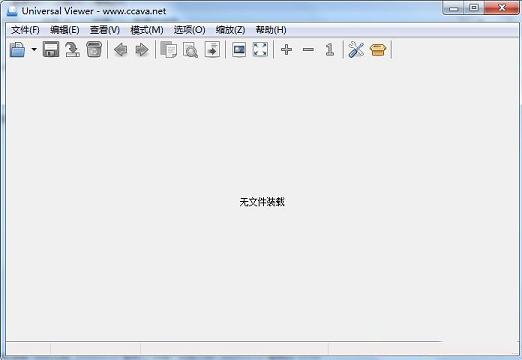This screenshot has height=360, width=522.
Task: Click the reload file icon
Action: pos(72,50)
